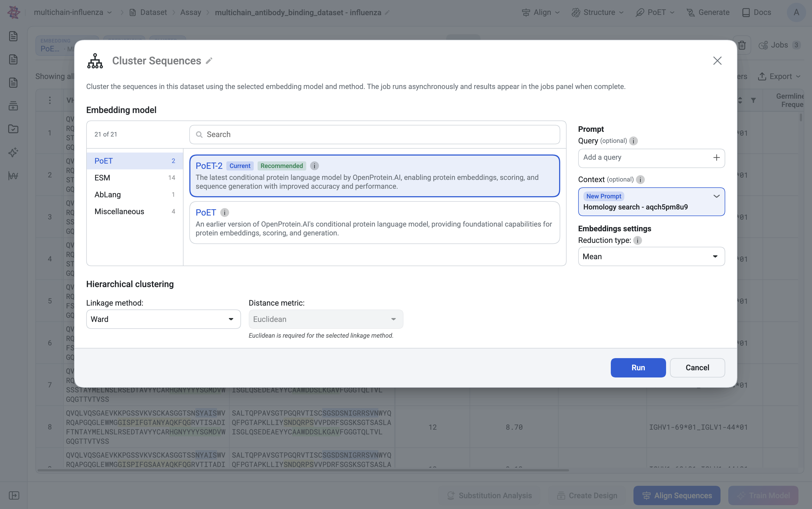Click the column filter funnel icon
The height and width of the screenshot is (509, 812).
click(x=753, y=100)
